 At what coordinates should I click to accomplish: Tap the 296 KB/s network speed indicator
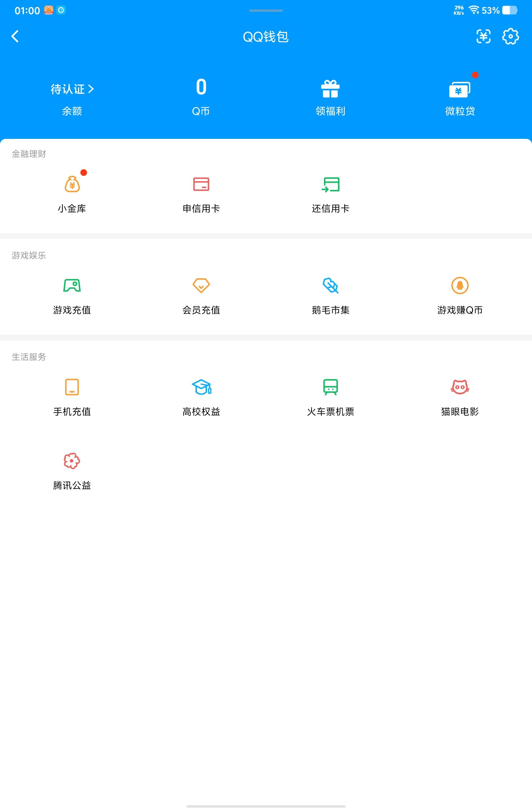tap(459, 10)
